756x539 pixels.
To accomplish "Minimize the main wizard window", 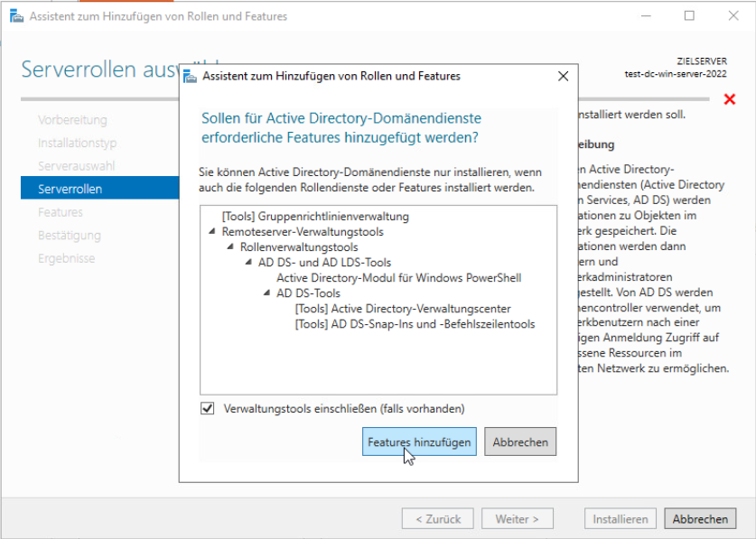I will point(646,16).
